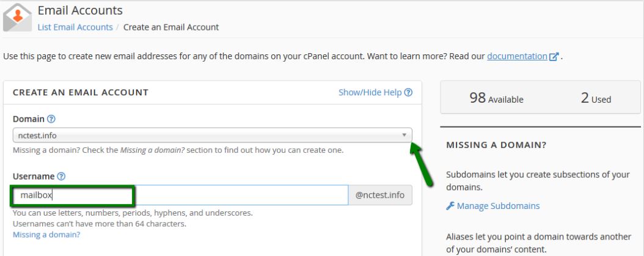Click the question mark icon after Show/Hide Help
This screenshot has height=256, width=644.
click(x=408, y=93)
